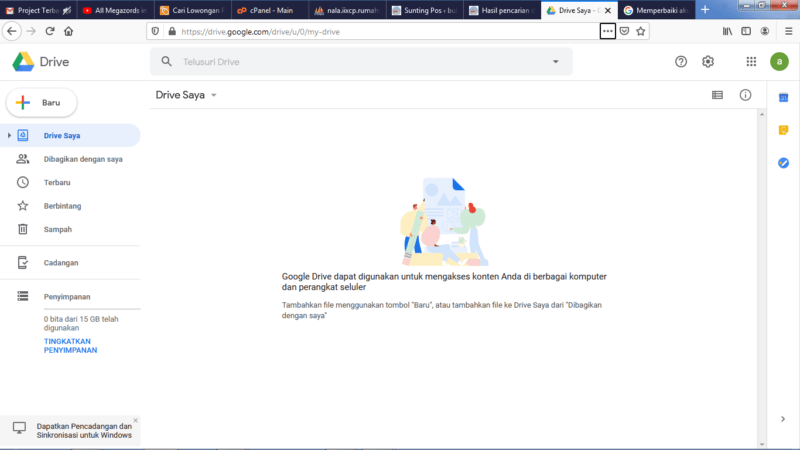Viewport: 800px width, 450px height.
Task: Open Google Calendar side panel icon
Action: click(784, 97)
